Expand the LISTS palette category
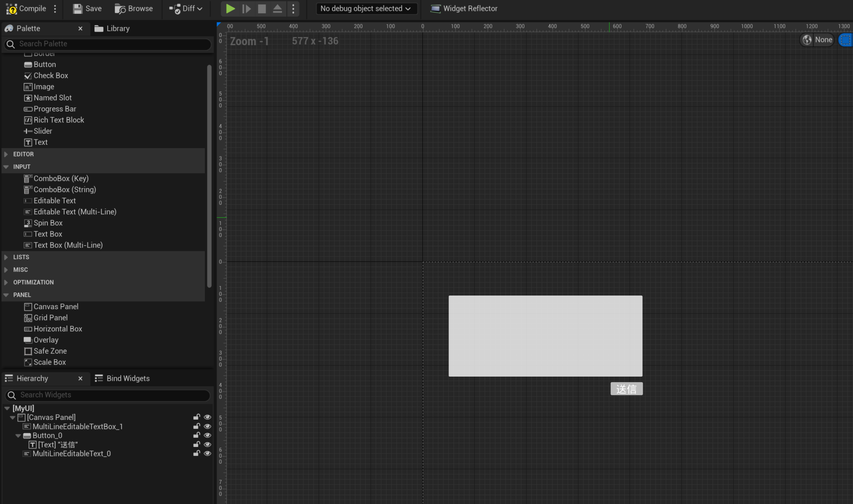 (6, 257)
